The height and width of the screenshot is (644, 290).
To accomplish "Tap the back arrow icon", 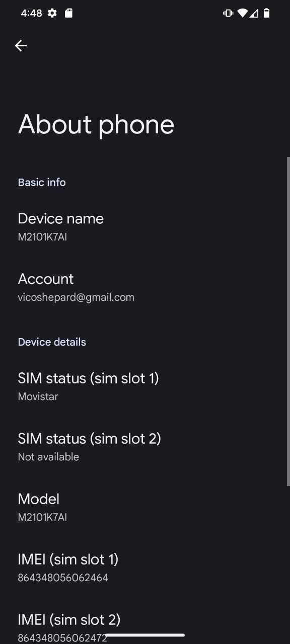I will (21, 46).
